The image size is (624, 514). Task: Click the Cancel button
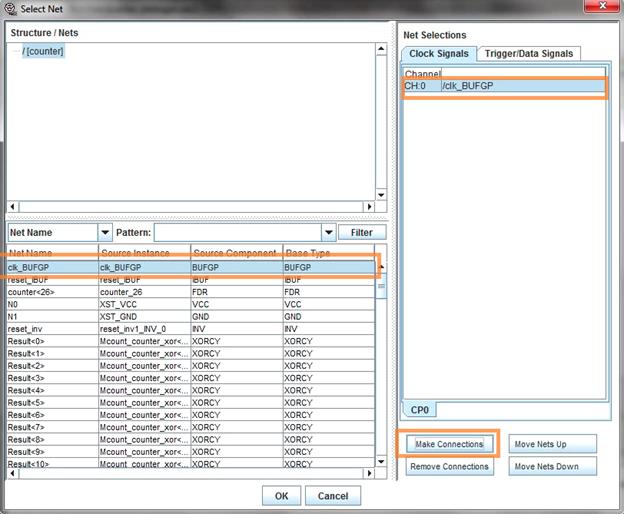[333, 496]
